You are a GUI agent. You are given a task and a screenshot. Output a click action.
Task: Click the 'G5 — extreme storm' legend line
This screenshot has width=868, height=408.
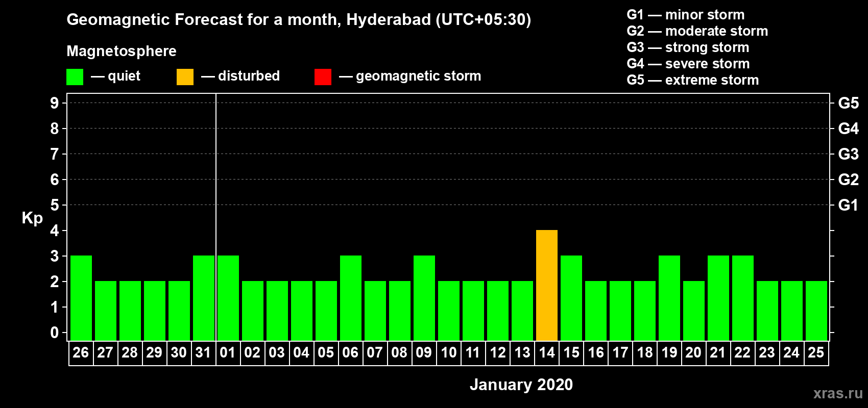[693, 80]
